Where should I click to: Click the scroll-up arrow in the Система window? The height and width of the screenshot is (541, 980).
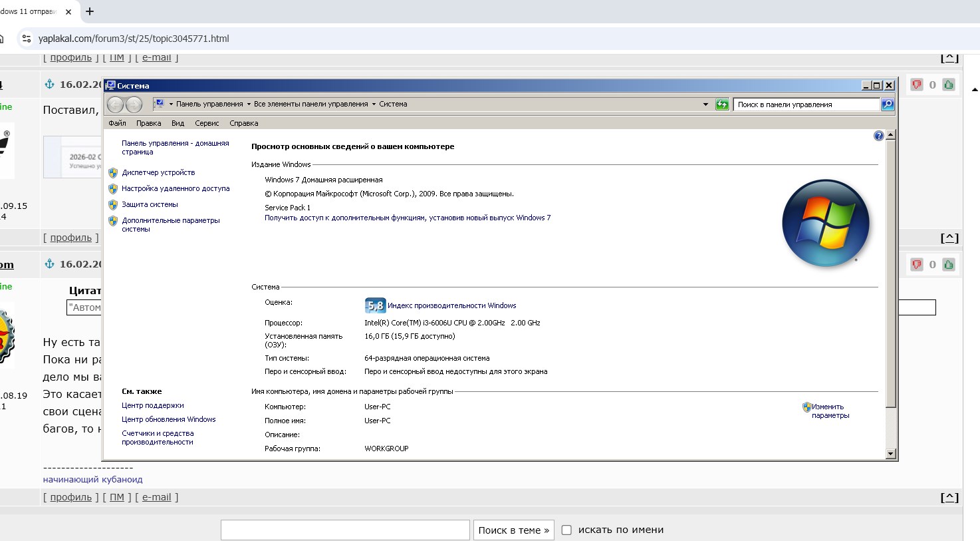pyautogui.click(x=891, y=135)
